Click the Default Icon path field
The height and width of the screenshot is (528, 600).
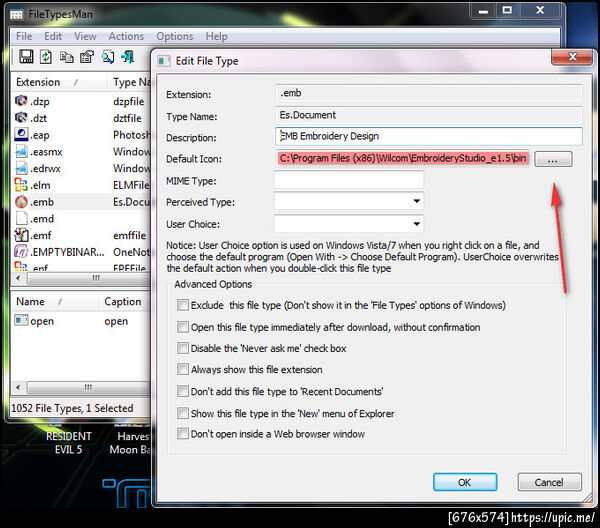coord(403,158)
